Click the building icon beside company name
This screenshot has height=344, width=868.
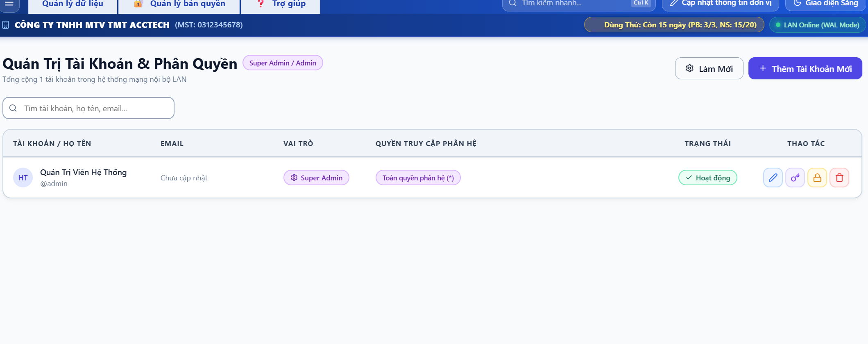click(6, 25)
